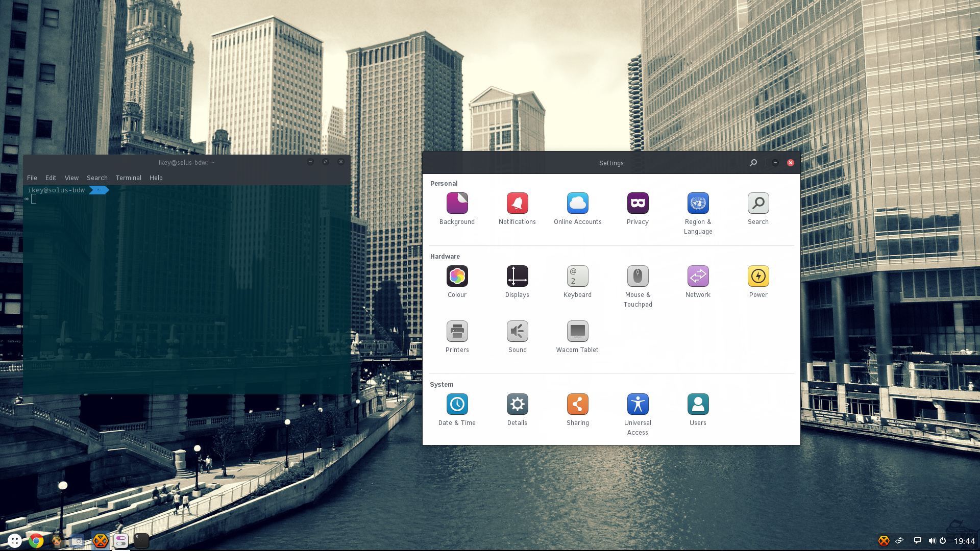980x551 pixels.
Task: Launch Google Chrome from the panel
Action: point(36,541)
